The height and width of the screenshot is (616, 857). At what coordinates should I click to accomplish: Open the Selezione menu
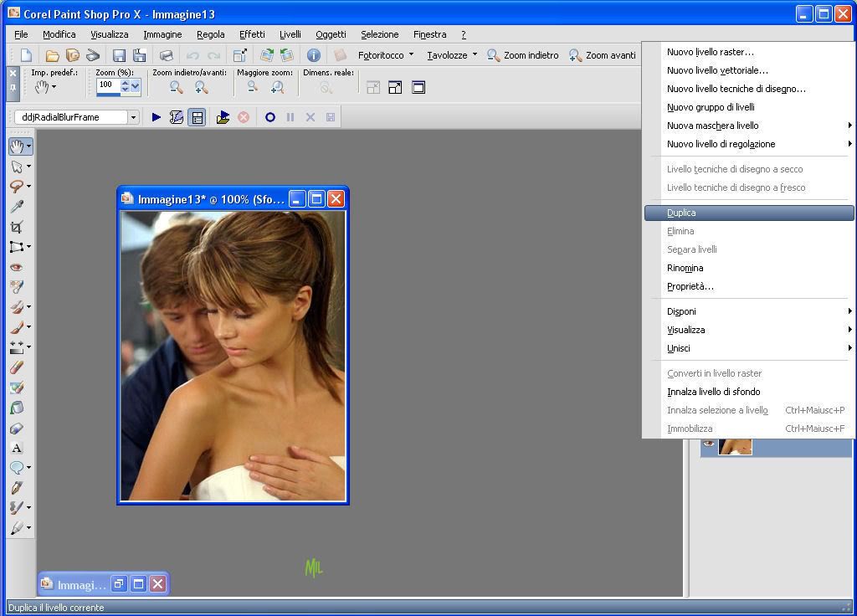click(x=379, y=34)
